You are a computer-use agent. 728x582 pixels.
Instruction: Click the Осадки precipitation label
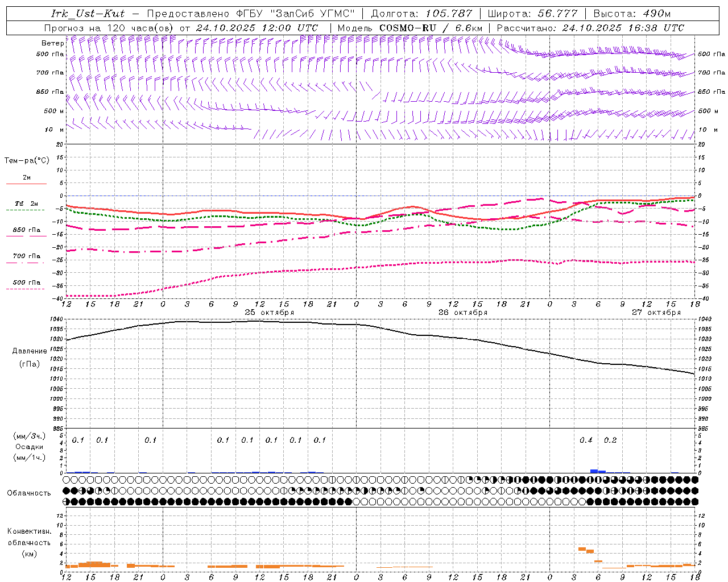(x=29, y=447)
